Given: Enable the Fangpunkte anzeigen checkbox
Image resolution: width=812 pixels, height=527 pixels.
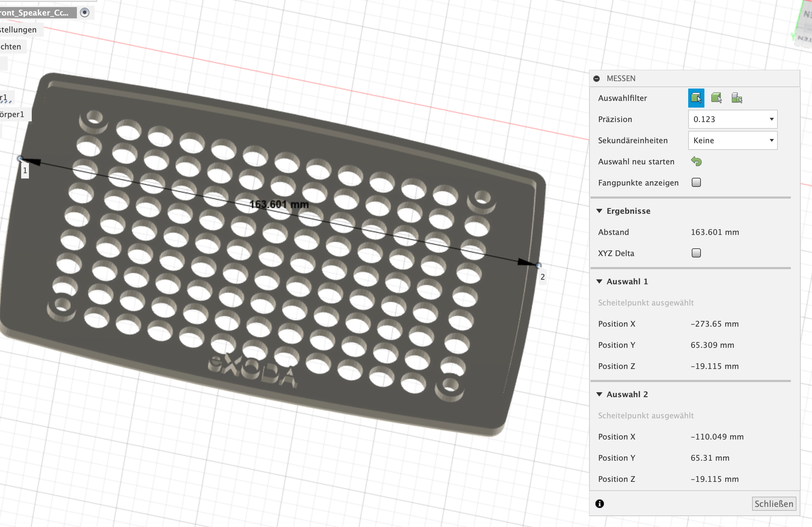Looking at the screenshot, I should [x=696, y=182].
